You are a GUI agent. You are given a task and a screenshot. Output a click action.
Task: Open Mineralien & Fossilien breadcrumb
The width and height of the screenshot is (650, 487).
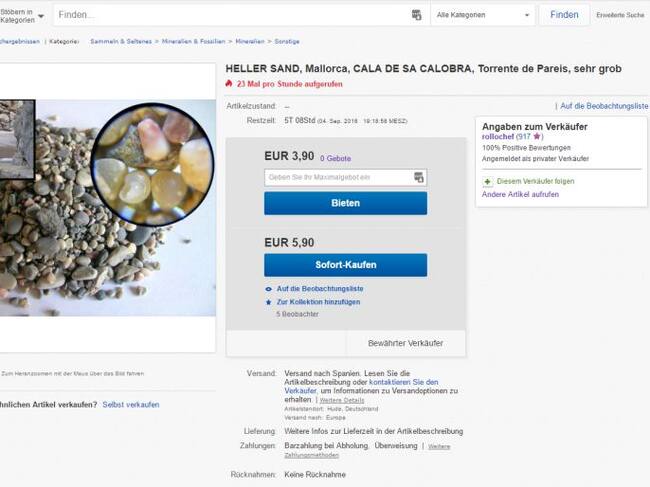coord(194,41)
